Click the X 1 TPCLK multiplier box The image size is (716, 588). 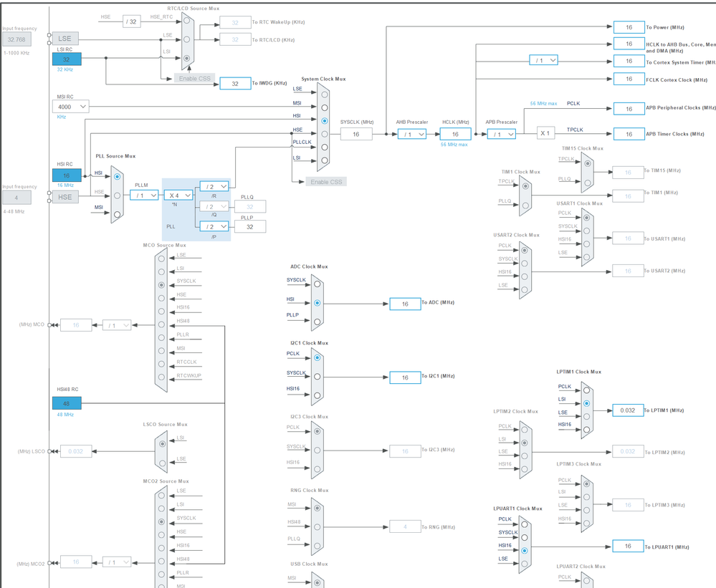545,133
